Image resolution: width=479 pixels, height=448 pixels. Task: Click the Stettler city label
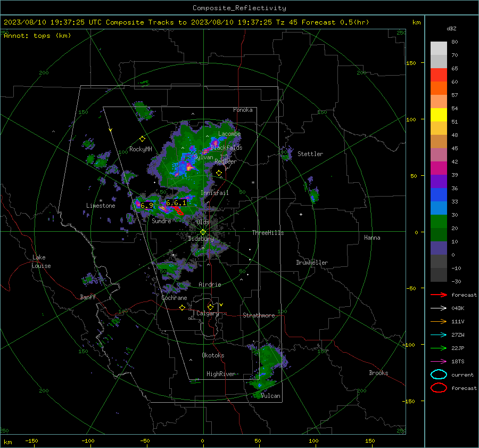pos(310,154)
